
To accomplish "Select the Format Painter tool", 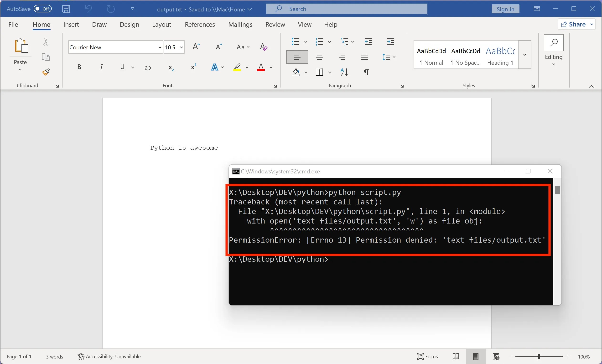I will (46, 72).
